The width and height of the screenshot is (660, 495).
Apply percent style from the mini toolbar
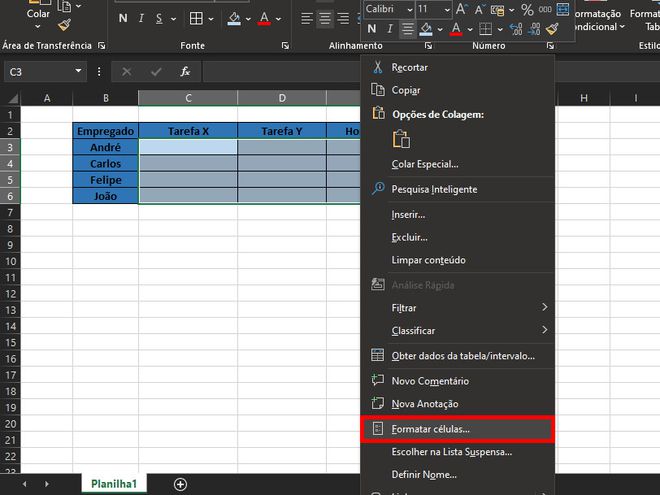(x=527, y=9)
